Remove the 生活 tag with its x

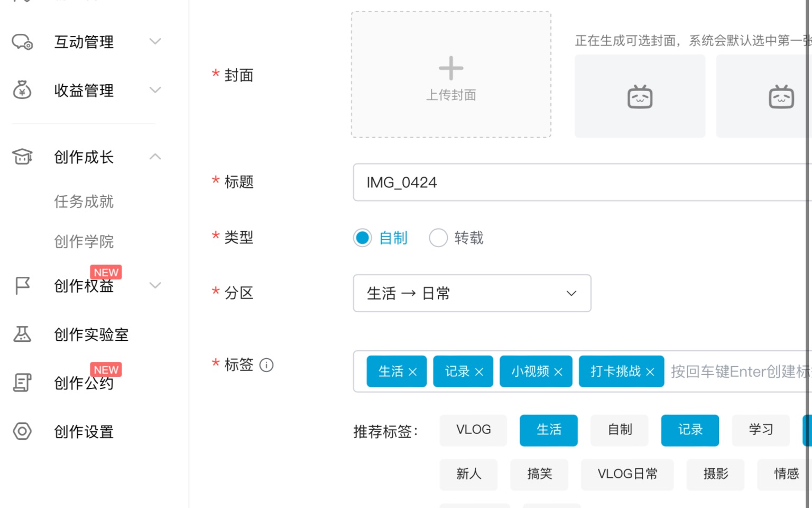[413, 372]
